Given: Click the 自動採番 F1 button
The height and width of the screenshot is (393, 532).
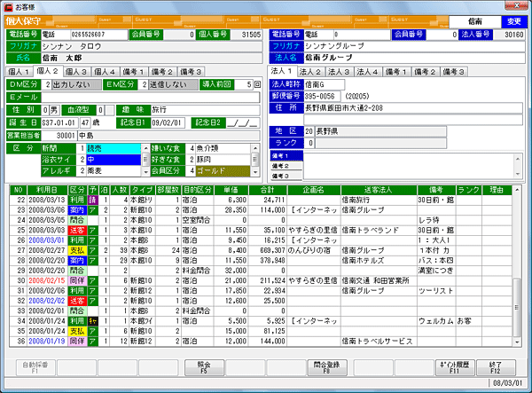Looking at the screenshot, I should coord(35,367).
